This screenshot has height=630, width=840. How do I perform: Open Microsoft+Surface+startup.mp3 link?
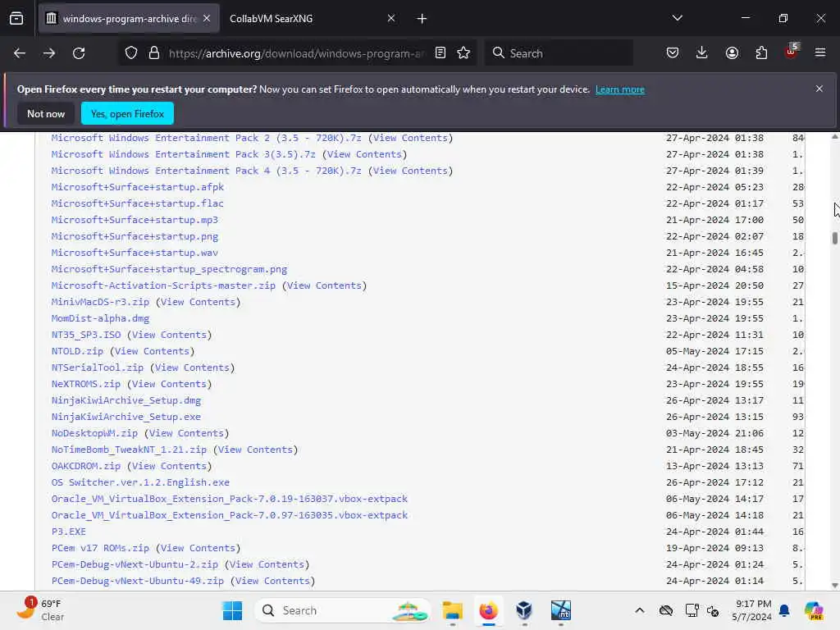tap(135, 220)
